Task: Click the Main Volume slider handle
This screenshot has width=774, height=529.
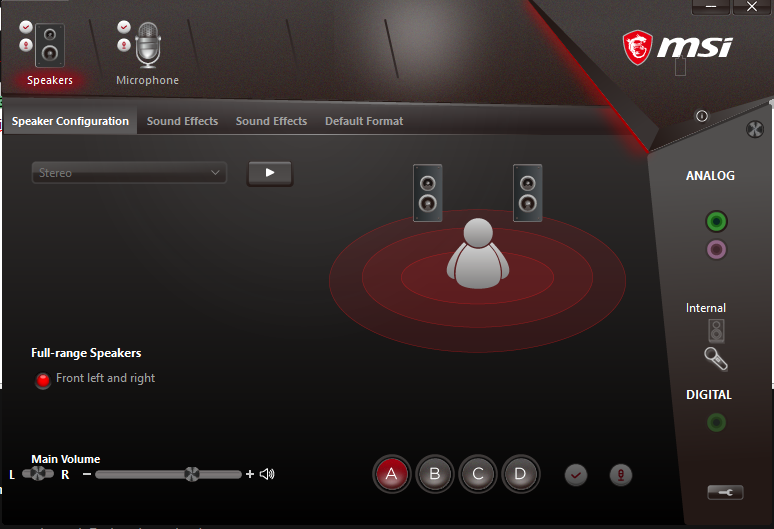Action: click(192, 474)
